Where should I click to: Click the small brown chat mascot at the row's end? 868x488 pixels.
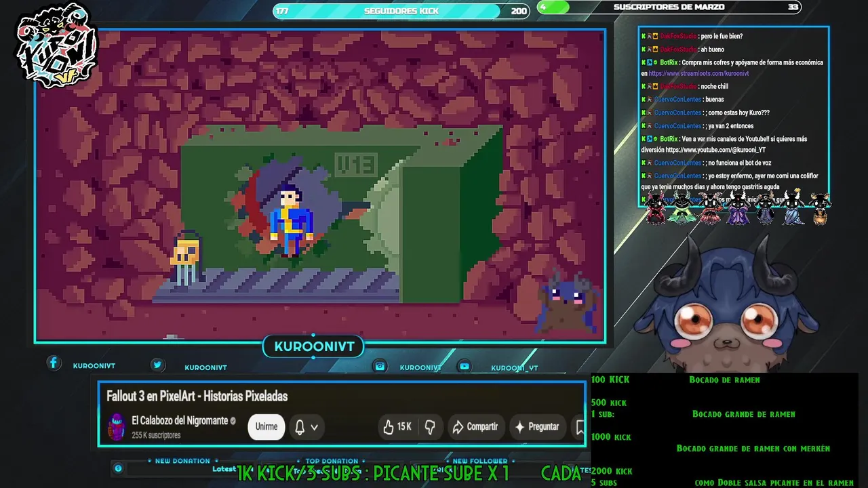tap(820, 210)
